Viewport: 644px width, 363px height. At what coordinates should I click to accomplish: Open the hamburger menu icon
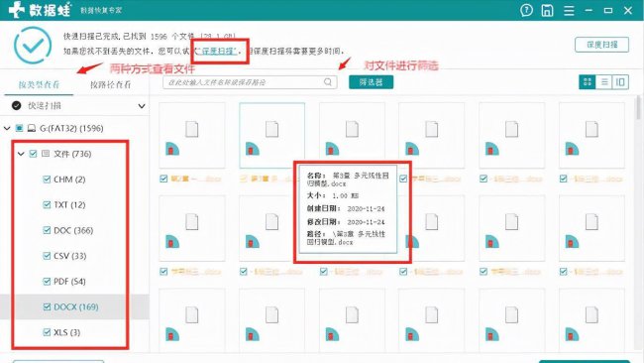click(x=569, y=10)
